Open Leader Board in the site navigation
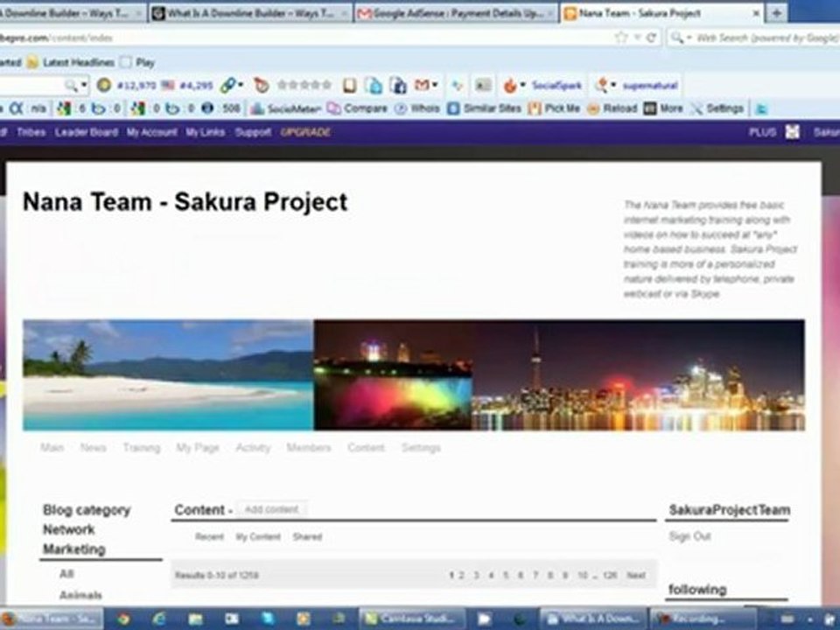 [87, 132]
